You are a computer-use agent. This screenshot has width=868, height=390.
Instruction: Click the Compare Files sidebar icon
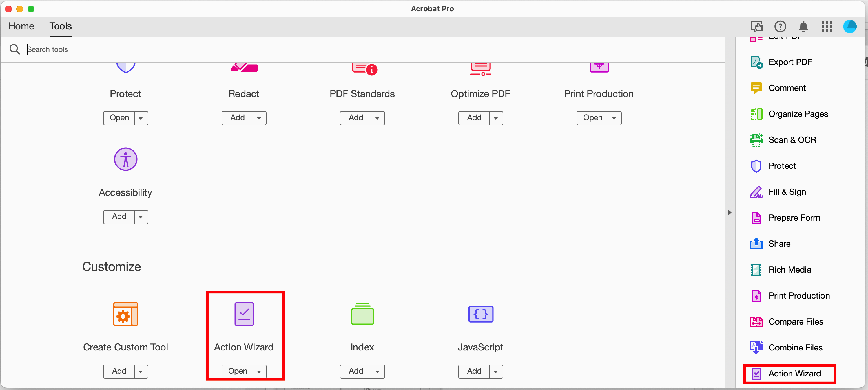(756, 321)
